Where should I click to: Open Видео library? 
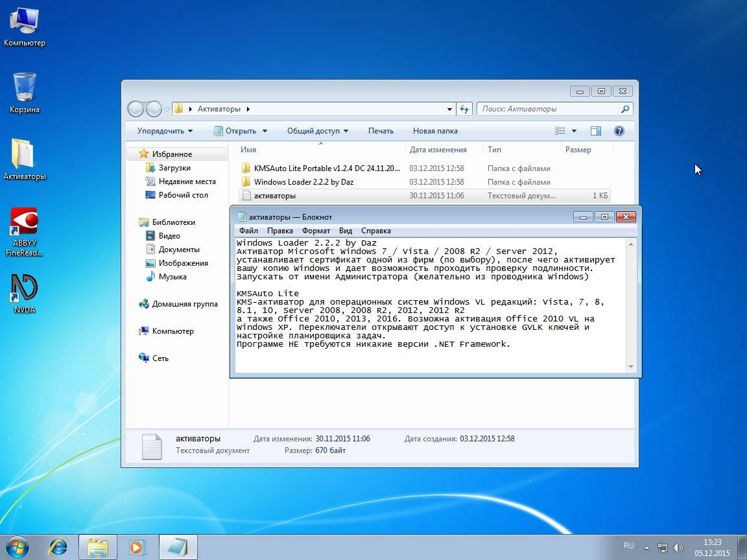tap(169, 236)
